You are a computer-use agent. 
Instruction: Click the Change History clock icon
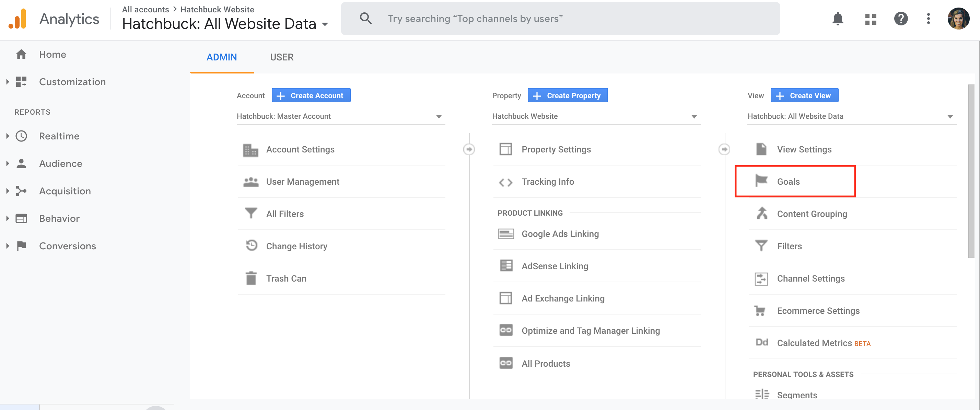tap(252, 246)
